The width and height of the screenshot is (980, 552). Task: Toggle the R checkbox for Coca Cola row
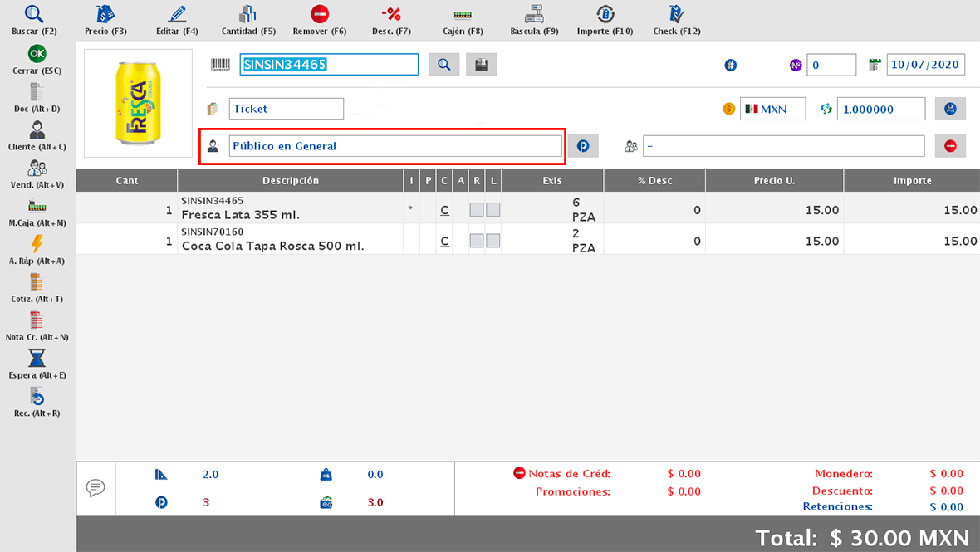click(x=477, y=241)
